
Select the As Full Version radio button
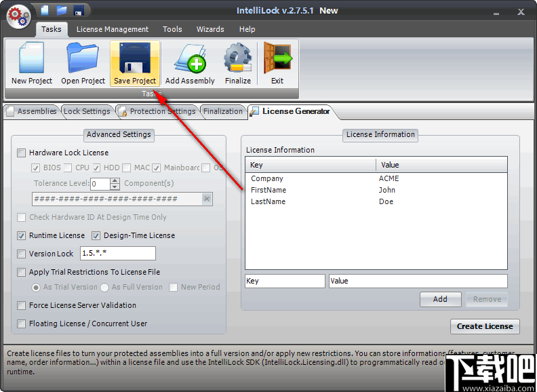(104, 288)
